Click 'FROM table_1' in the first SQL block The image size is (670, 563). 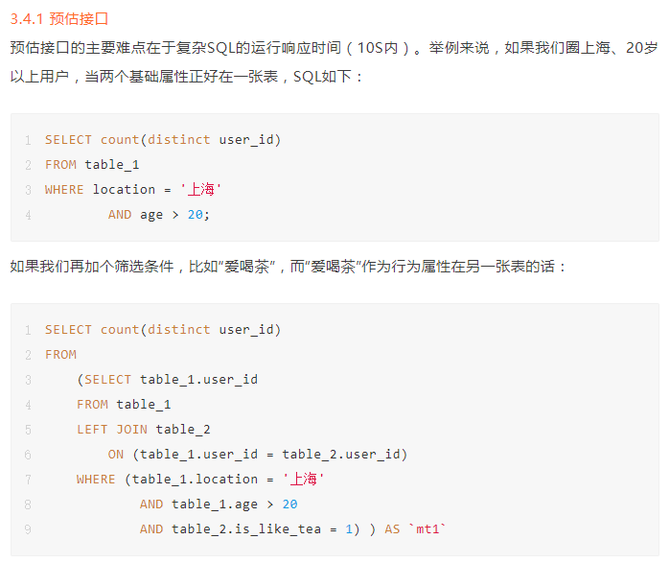point(92,165)
